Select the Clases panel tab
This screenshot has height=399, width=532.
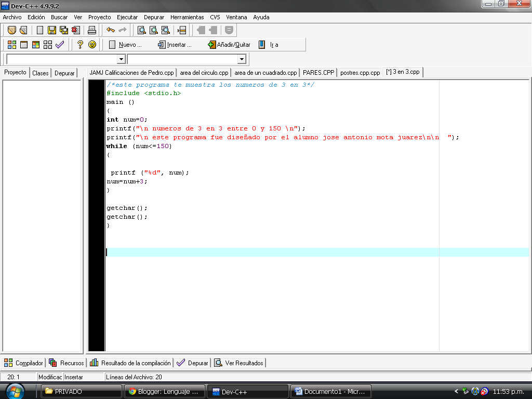pyautogui.click(x=40, y=73)
